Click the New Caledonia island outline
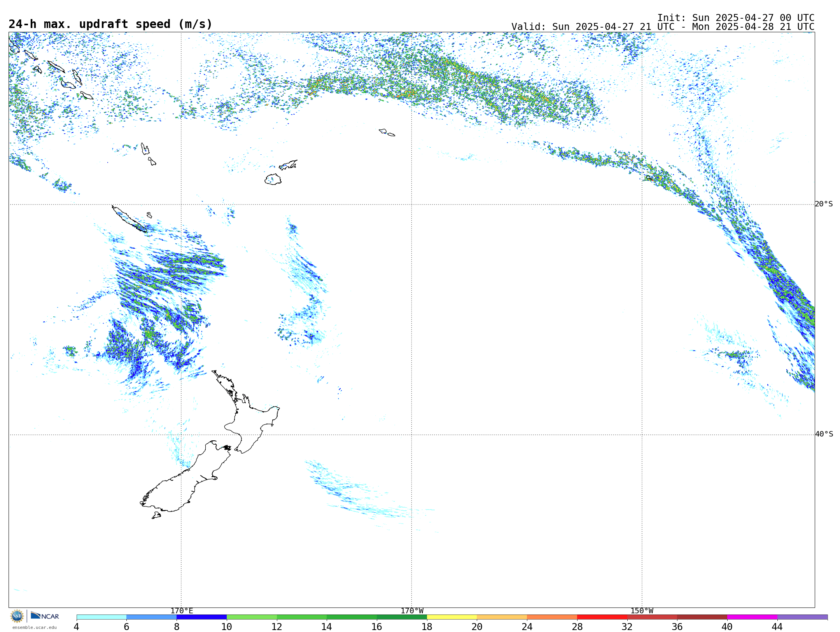This screenshot has height=632, width=840. click(129, 219)
